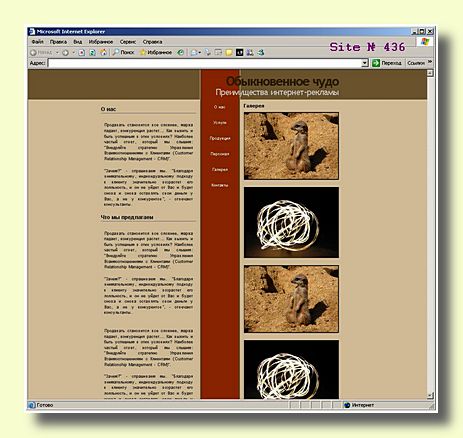Expand the Ссылки links chevron
The height and width of the screenshot is (438, 463).
[430, 62]
